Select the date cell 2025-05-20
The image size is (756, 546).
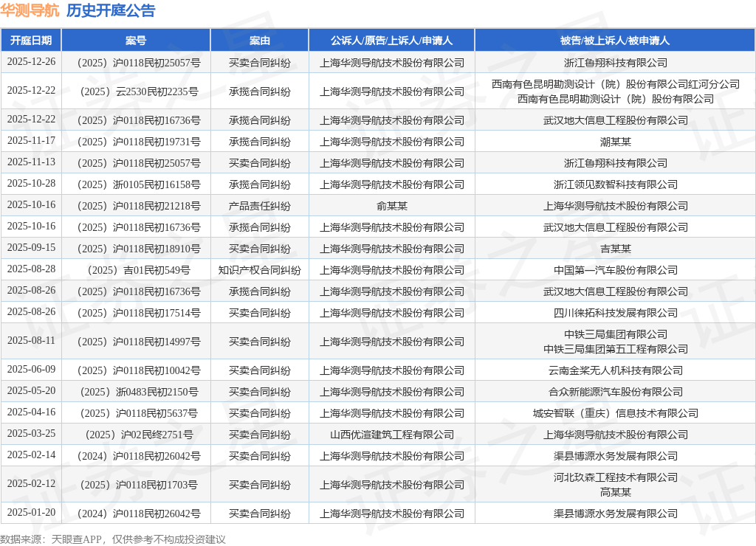coord(31,391)
